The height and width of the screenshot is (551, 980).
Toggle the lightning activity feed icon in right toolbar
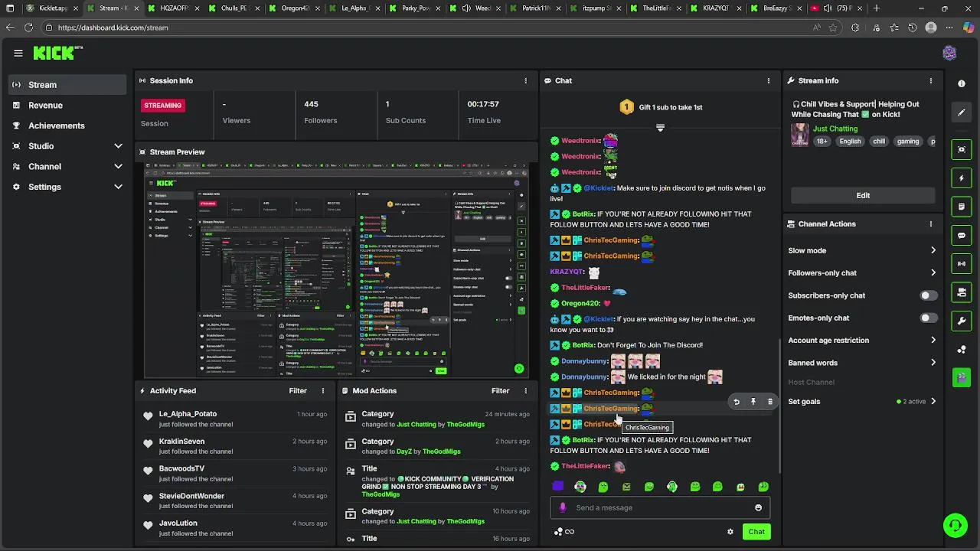962,178
